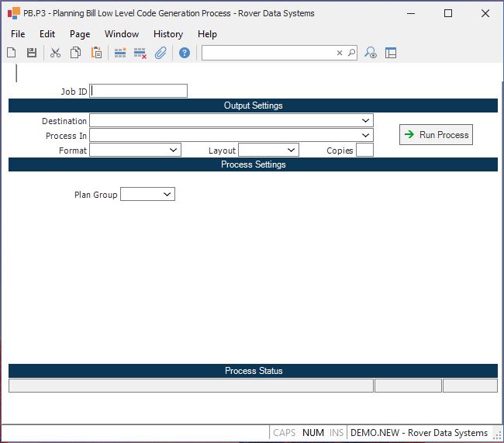Expand the Process In dropdown
The image size is (504, 443).
[x=365, y=136]
